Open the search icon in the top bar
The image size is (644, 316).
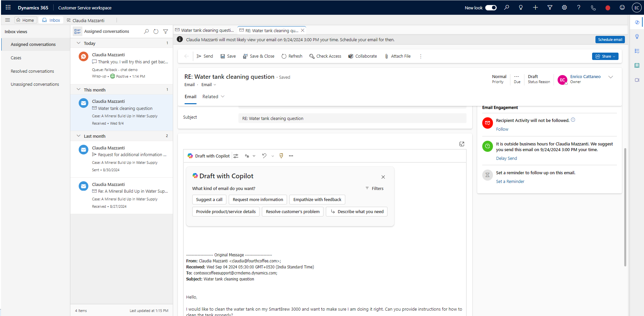[507, 7]
